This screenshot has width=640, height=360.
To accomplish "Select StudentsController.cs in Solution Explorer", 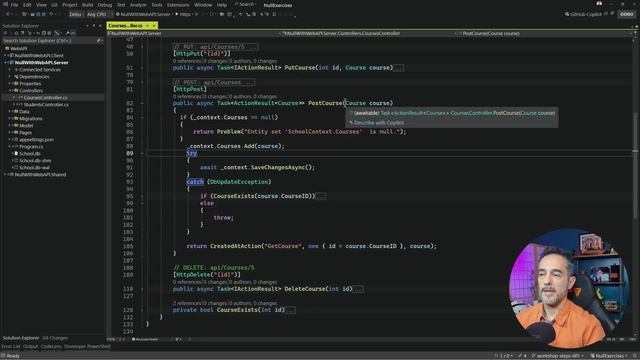I will point(46,104).
